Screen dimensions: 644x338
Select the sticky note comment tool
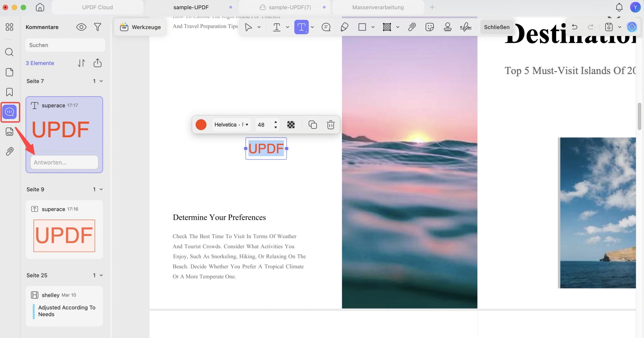326,27
